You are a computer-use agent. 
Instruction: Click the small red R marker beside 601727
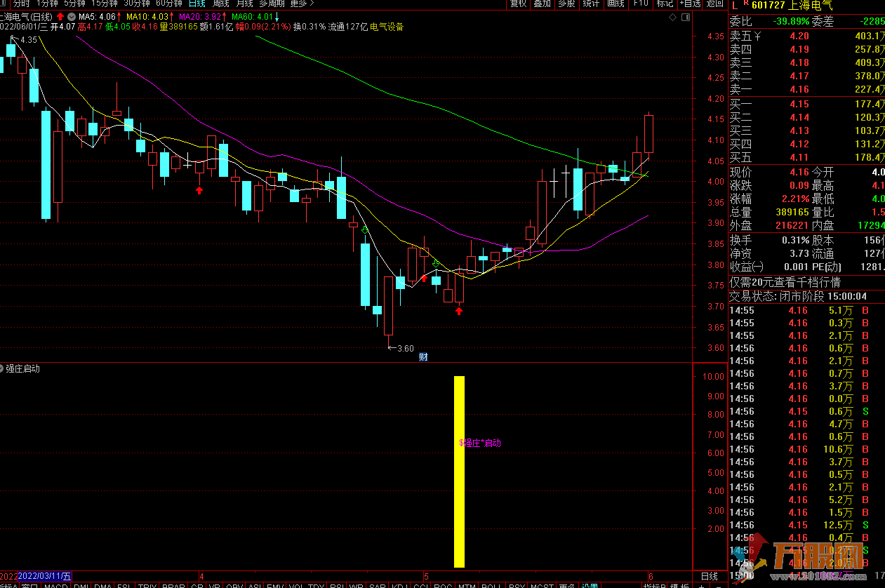(x=745, y=4)
